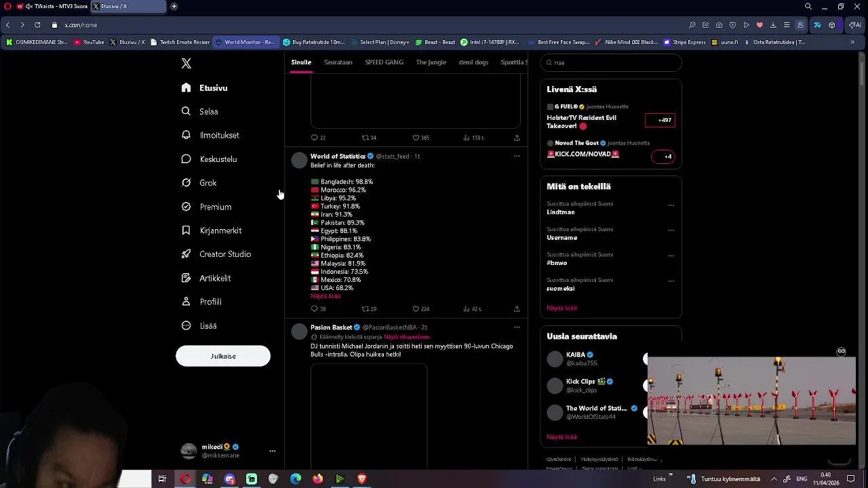This screenshot has width=868, height=488.
Task: Expand hidden system tray icons
Action: tap(774, 479)
